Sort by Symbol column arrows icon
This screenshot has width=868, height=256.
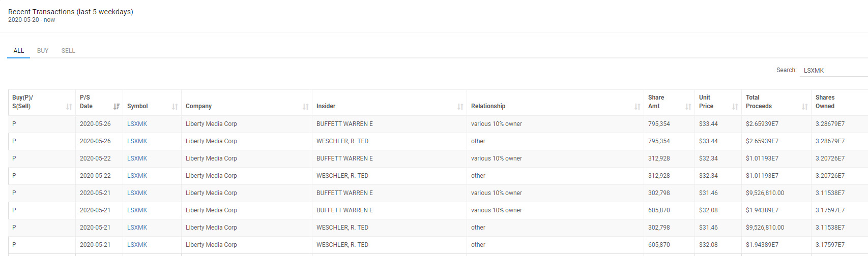click(175, 107)
